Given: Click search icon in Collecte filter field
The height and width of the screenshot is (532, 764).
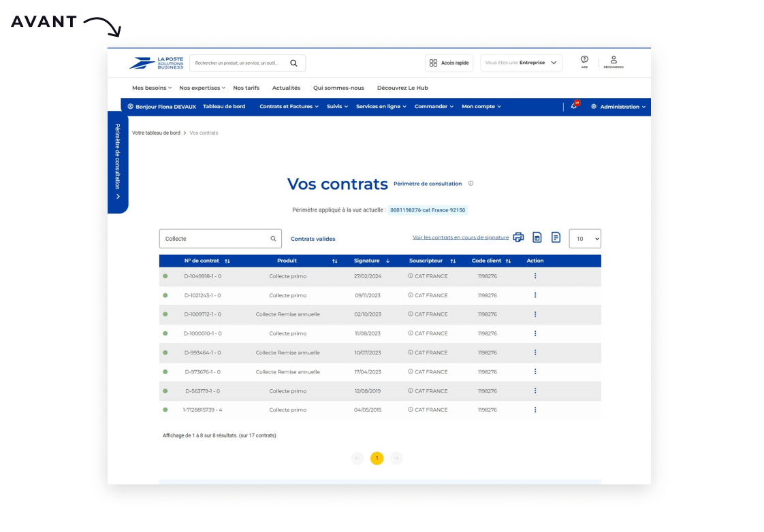Looking at the screenshot, I should point(273,239).
